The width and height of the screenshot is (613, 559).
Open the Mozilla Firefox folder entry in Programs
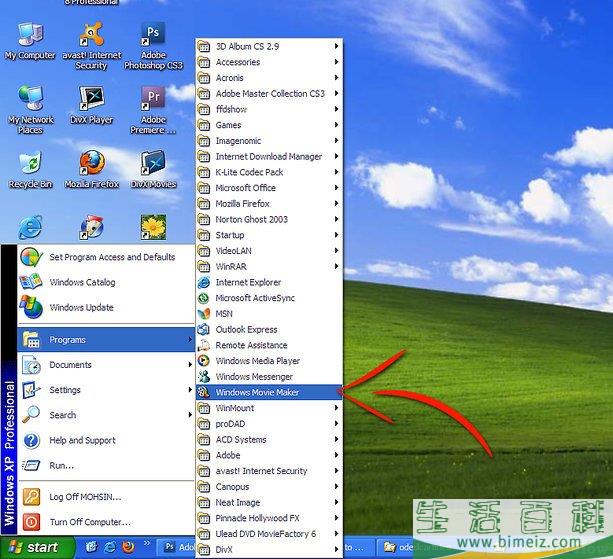tap(269, 203)
